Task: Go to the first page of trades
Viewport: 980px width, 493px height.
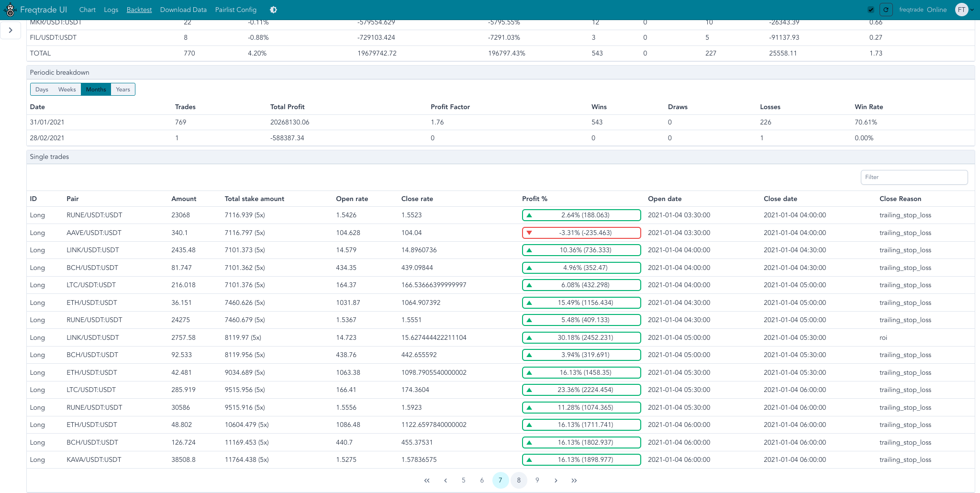Action: click(x=426, y=480)
